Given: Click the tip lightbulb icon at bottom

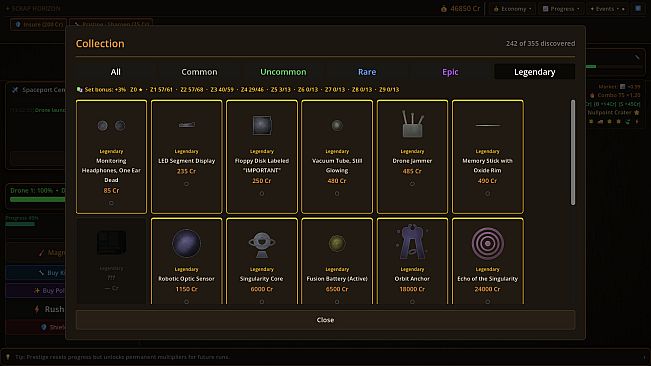Looking at the screenshot, I should point(8,357).
